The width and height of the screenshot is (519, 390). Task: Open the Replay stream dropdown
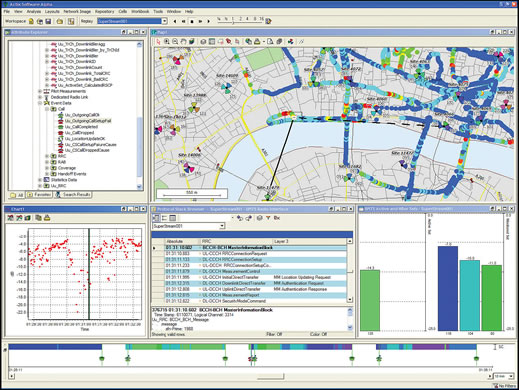(x=164, y=21)
